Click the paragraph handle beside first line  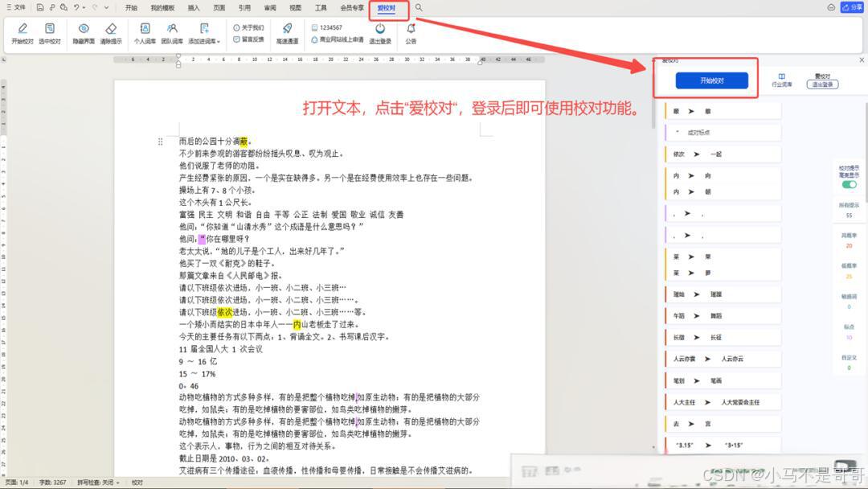coord(160,142)
